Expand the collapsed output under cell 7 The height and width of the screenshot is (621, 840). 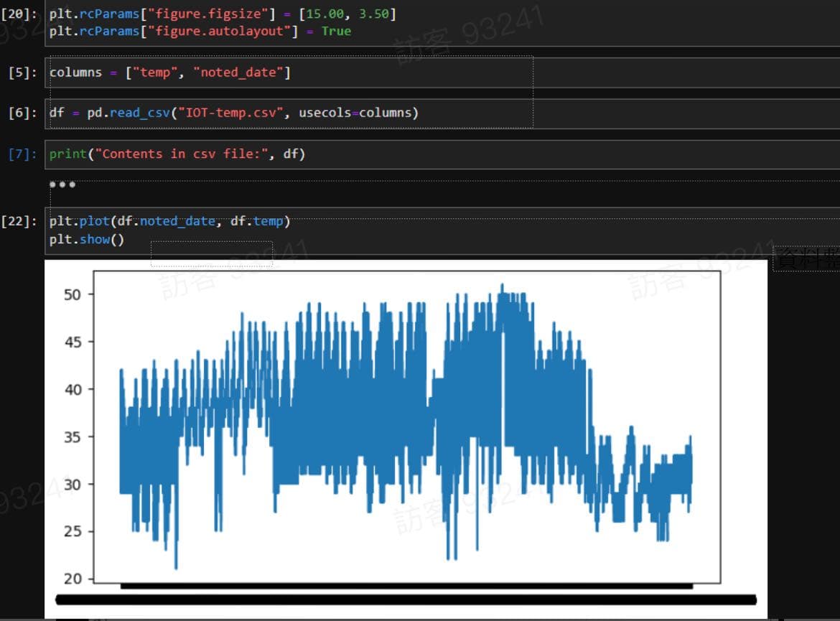(x=62, y=185)
